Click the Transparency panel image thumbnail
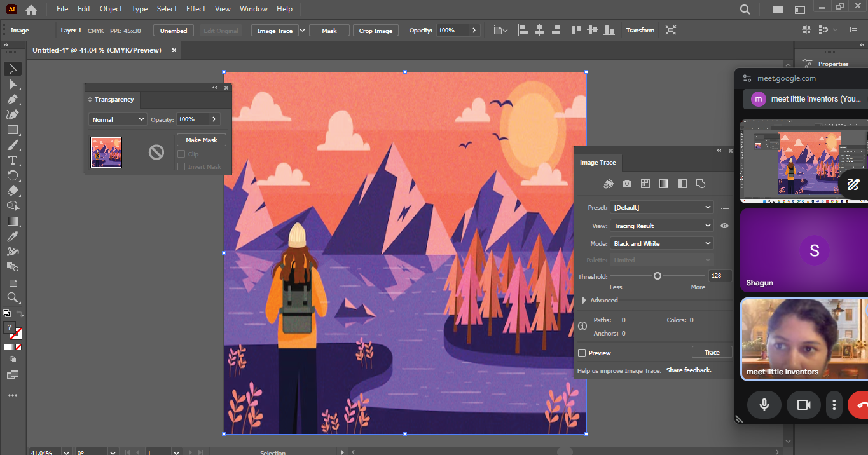 pos(106,153)
